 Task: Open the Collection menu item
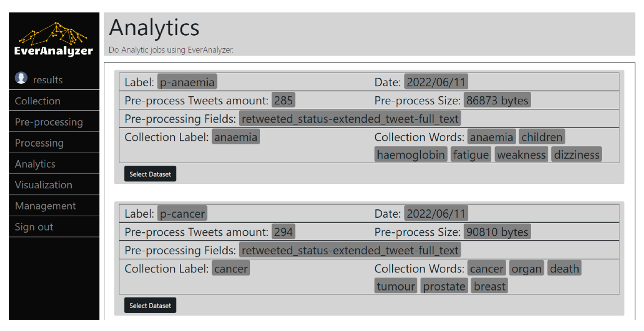click(x=38, y=101)
